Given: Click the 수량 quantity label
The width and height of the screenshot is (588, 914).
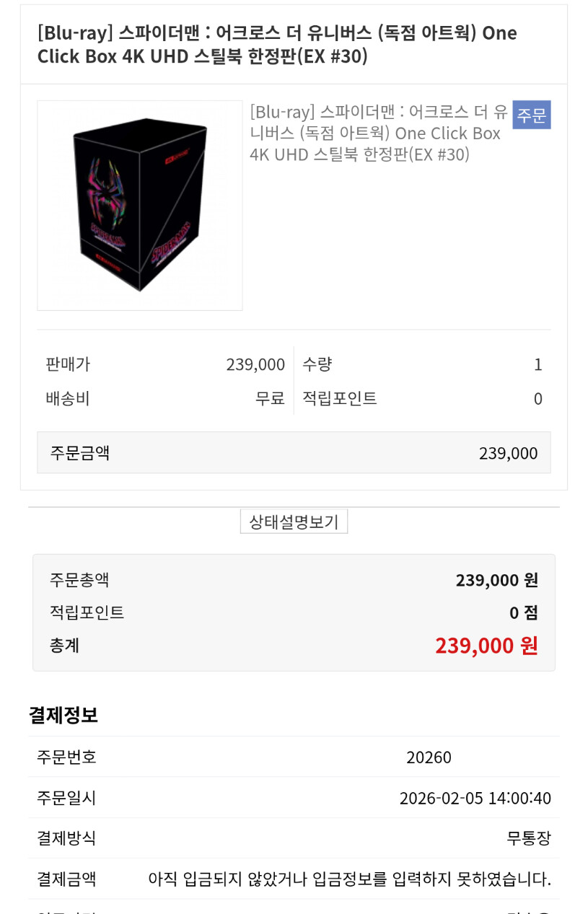Looking at the screenshot, I should tap(317, 364).
